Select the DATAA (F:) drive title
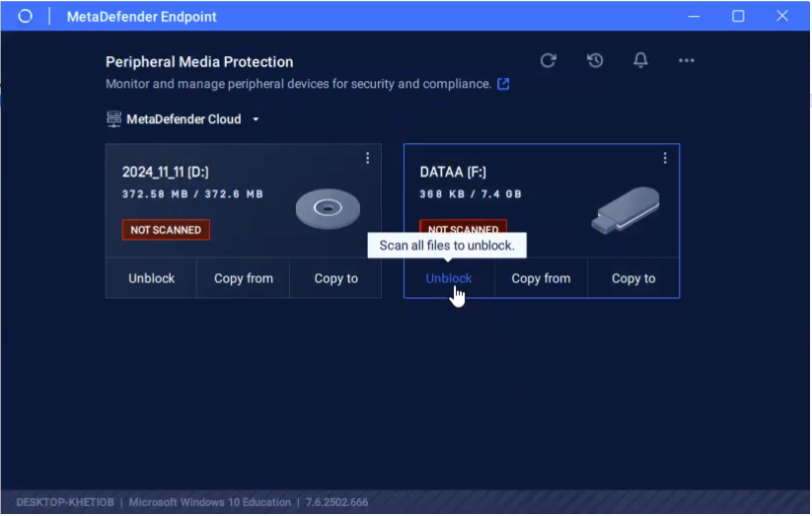812x516 pixels. tap(453, 172)
